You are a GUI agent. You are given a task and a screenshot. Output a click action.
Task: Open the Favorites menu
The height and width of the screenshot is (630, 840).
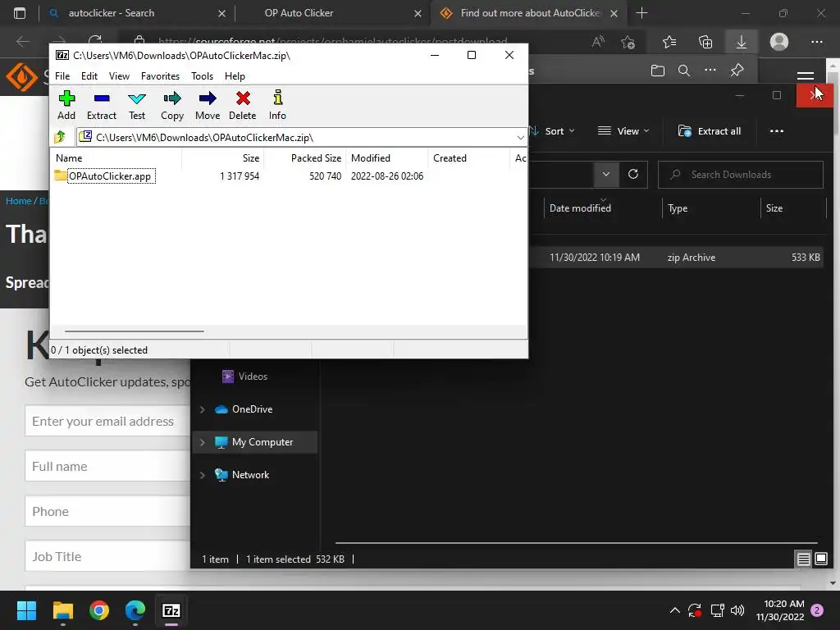coord(160,76)
